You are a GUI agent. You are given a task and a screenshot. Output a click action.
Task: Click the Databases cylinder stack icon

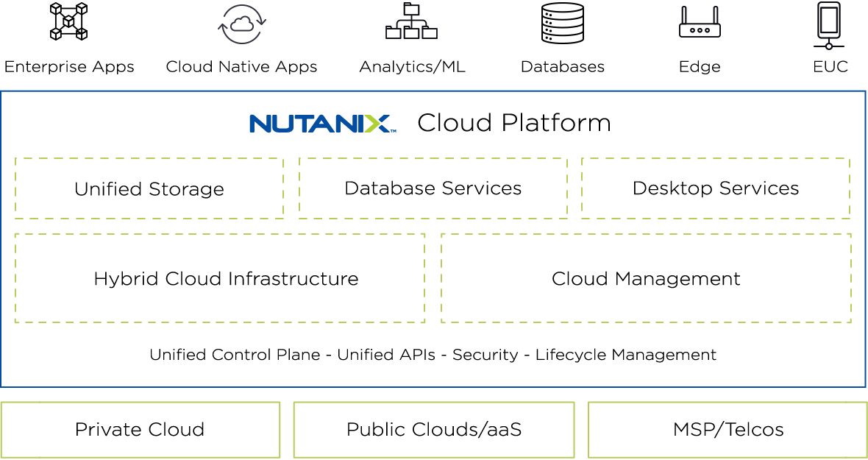click(563, 23)
